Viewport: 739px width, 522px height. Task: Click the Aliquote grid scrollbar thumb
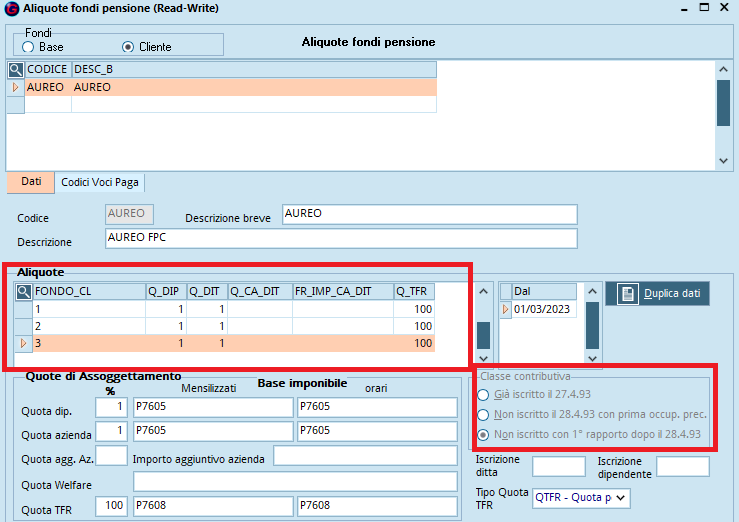click(x=484, y=335)
